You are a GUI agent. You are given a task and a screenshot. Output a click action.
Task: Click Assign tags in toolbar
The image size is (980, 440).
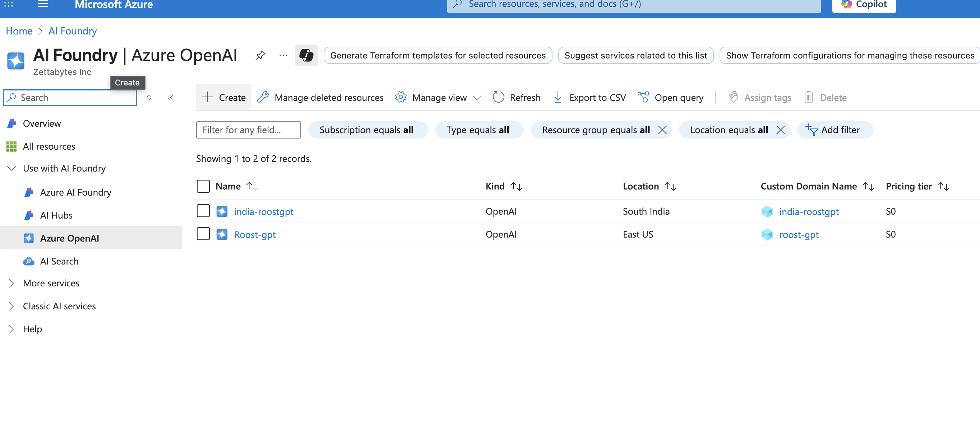tap(760, 98)
